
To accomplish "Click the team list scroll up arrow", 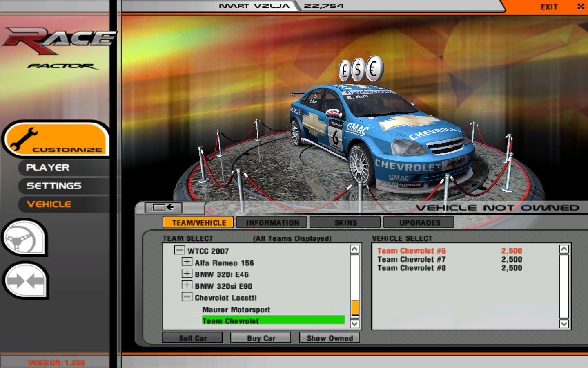I will tap(354, 249).
